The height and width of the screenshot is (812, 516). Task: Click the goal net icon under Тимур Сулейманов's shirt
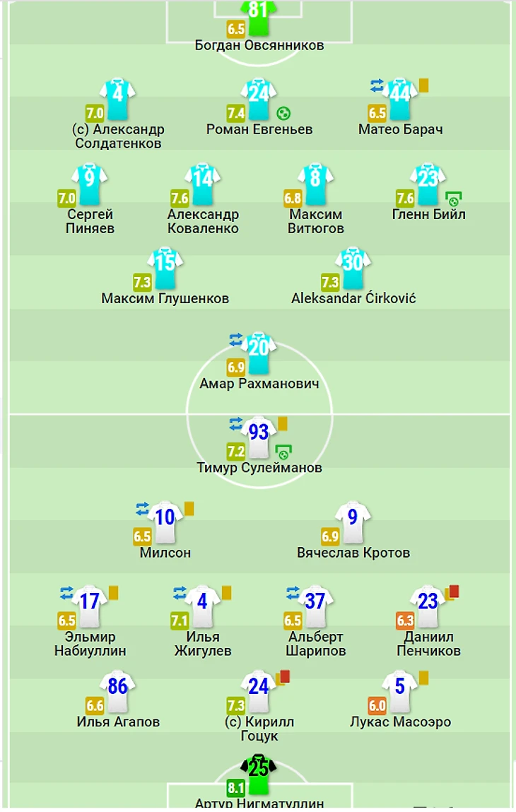coord(283,451)
